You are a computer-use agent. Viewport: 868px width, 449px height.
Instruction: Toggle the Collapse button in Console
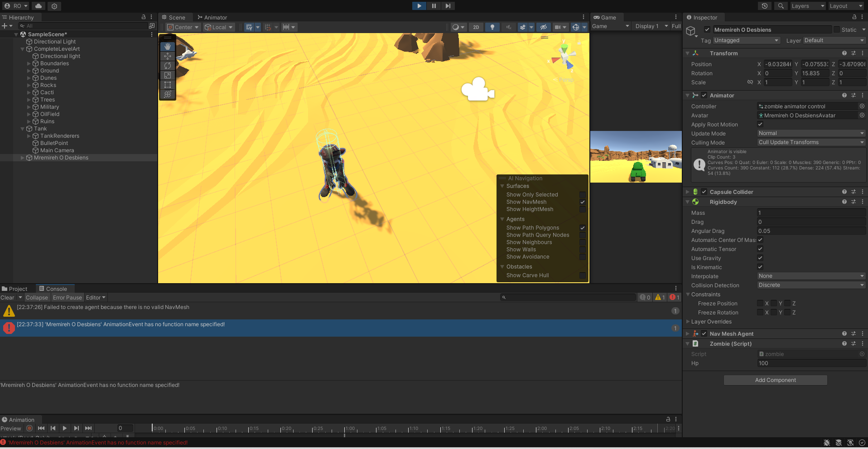[x=37, y=297]
